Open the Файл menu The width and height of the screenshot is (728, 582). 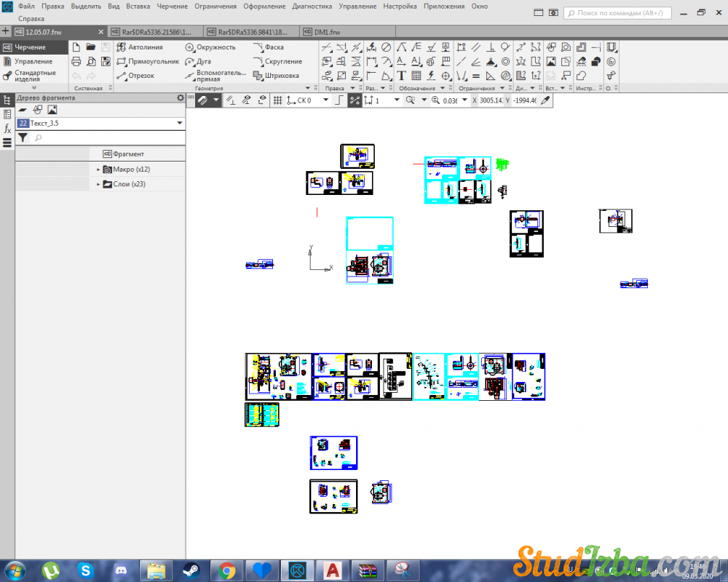26,7
